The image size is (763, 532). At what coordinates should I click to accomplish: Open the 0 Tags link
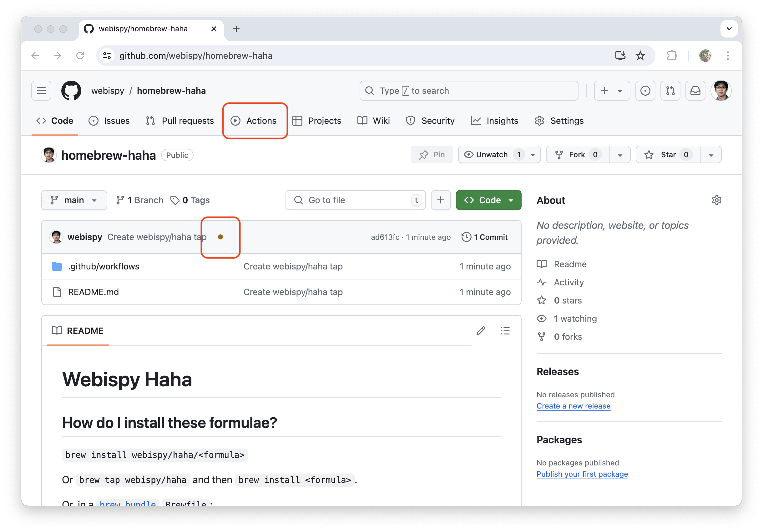(x=190, y=200)
